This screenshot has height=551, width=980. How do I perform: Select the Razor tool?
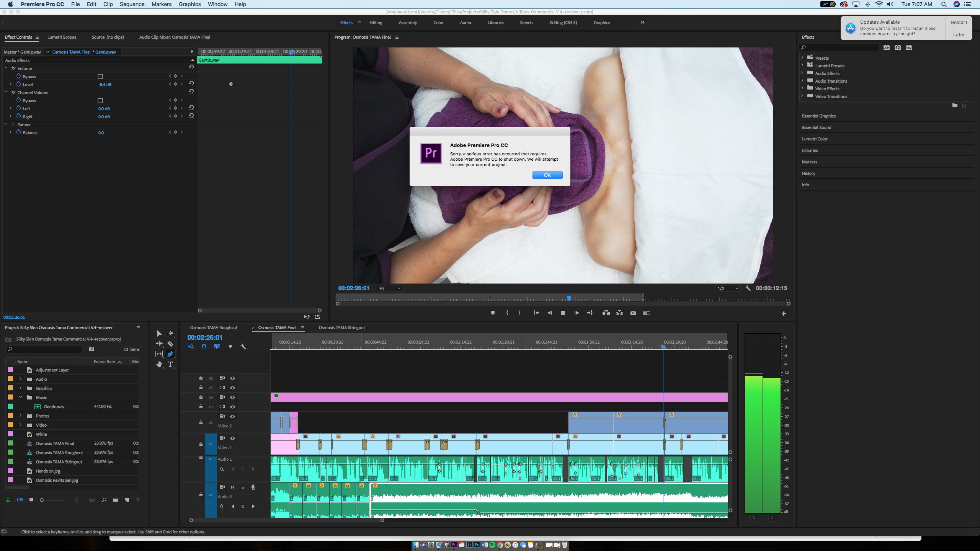click(170, 344)
